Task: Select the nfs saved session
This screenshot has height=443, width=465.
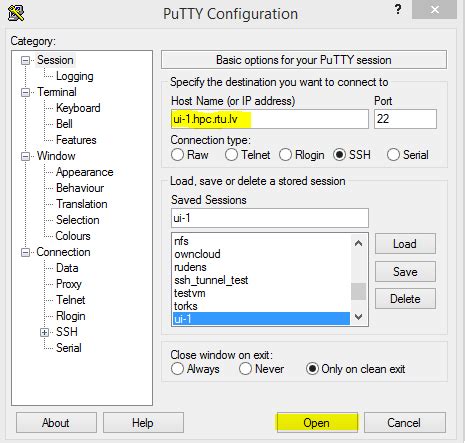Action: [262, 241]
